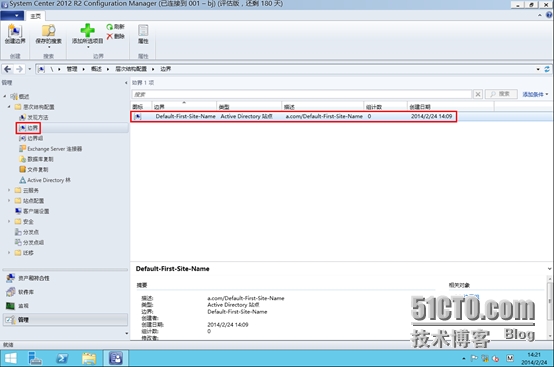Screen dimensions: 554x367
Task: Click the date cell 2014/2/24 14:09
Action: pyautogui.click(x=431, y=116)
